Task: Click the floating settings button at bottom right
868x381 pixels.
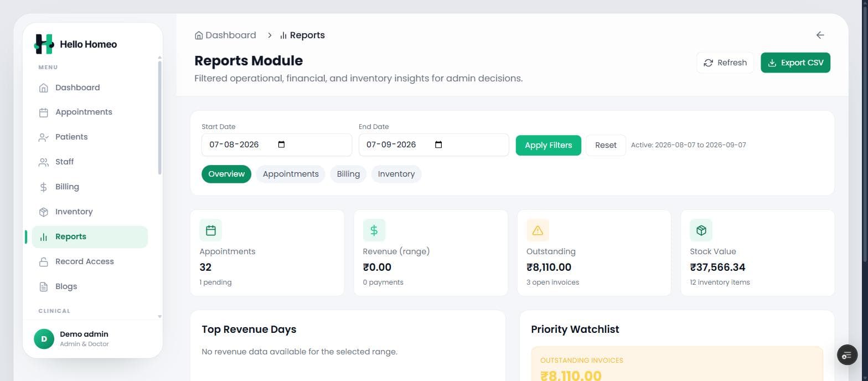Action: tap(847, 355)
